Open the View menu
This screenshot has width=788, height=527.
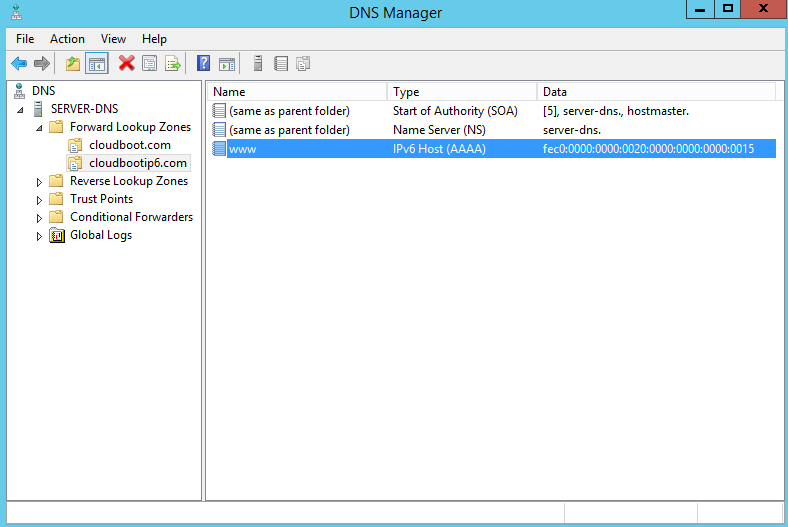(x=113, y=39)
